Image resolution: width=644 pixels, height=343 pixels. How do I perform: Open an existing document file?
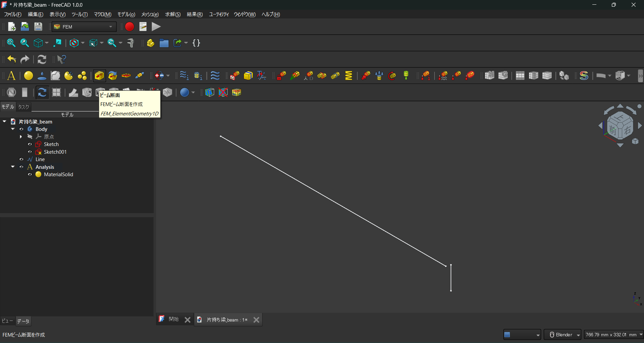[x=25, y=27]
